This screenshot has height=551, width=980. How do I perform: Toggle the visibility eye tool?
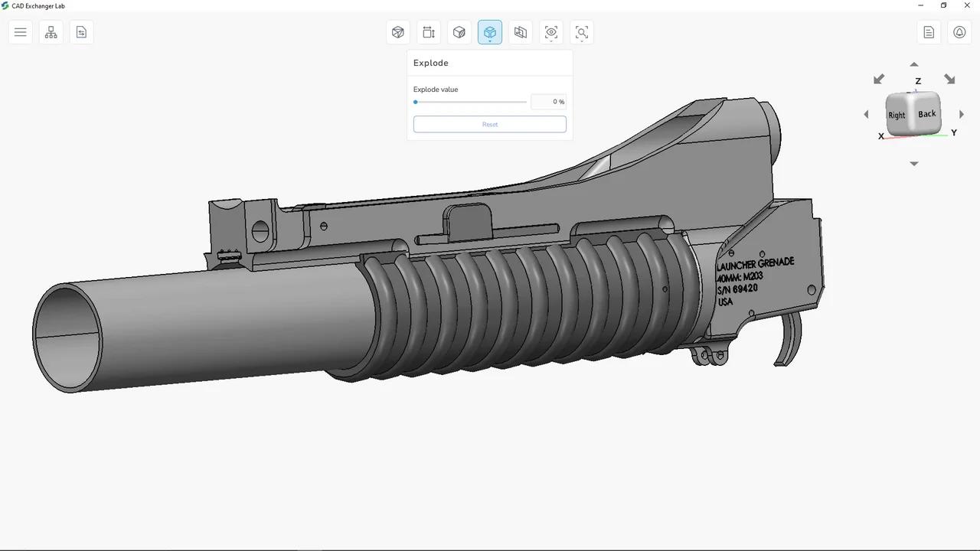pyautogui.click(x=551, y=32)
